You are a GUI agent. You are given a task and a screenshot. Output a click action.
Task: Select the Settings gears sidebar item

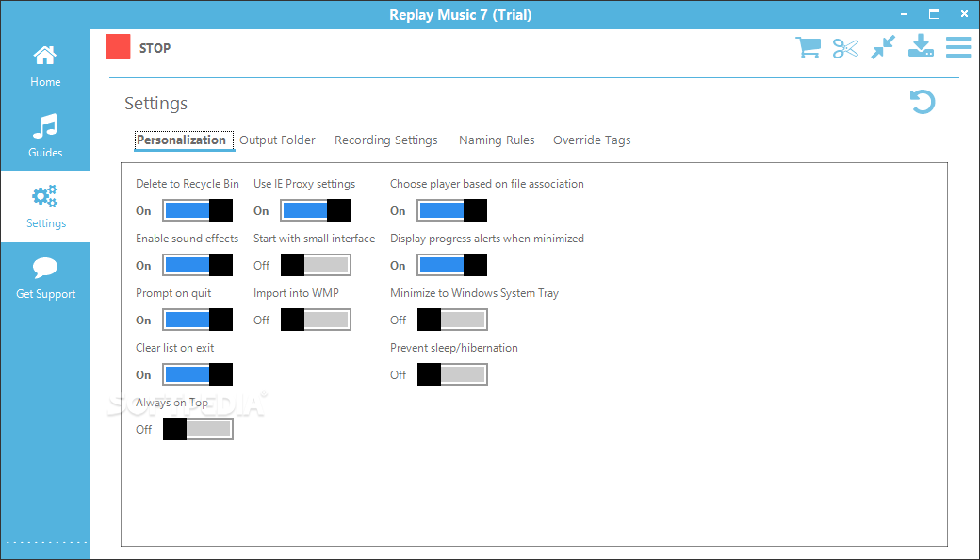(x=45, y=206)
